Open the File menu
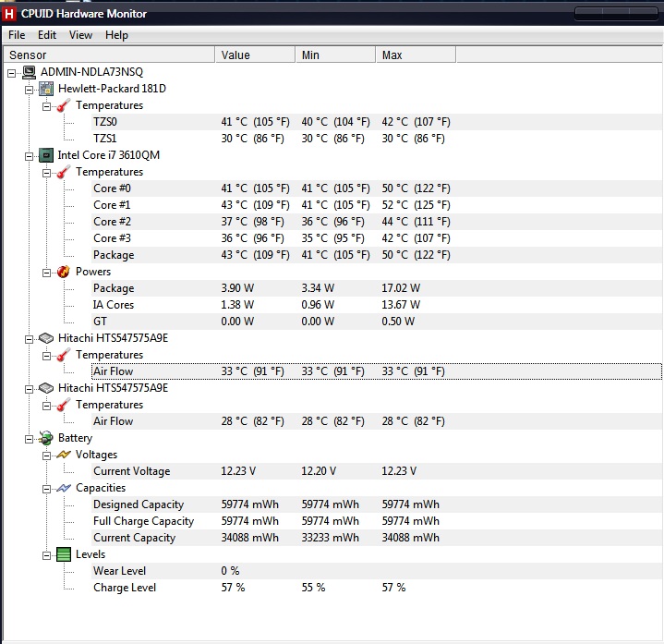The image size is (664, 644). tap(17, 35)
